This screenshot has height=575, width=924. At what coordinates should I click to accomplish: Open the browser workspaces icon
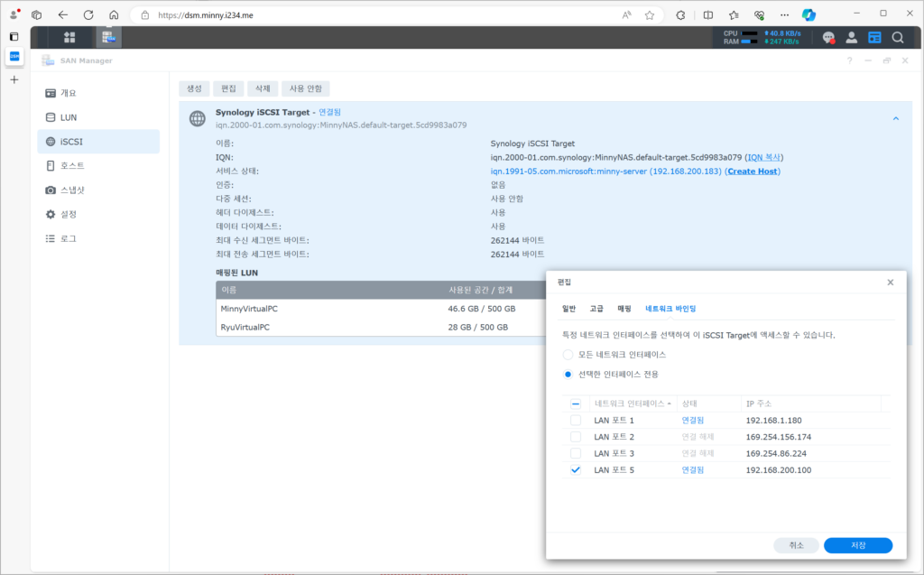pos(36,15)
